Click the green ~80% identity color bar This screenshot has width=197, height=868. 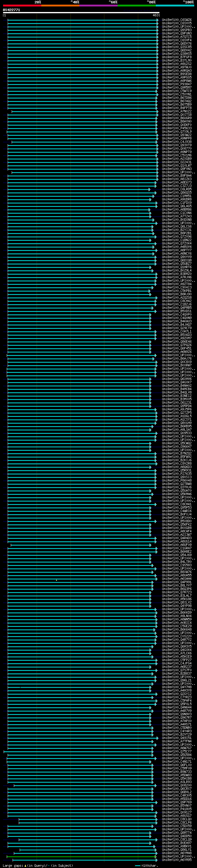click(x=137, y=6)
